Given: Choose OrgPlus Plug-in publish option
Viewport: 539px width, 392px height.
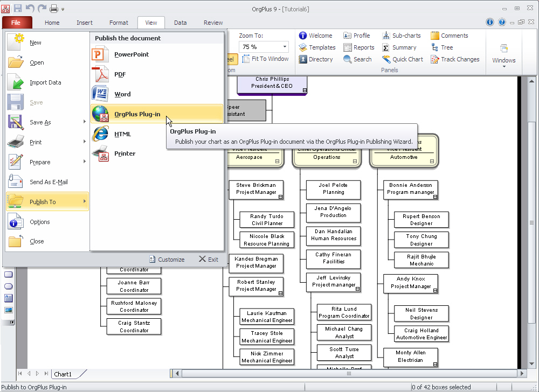Looking at the screenshot, I should [x=157, y=114].
